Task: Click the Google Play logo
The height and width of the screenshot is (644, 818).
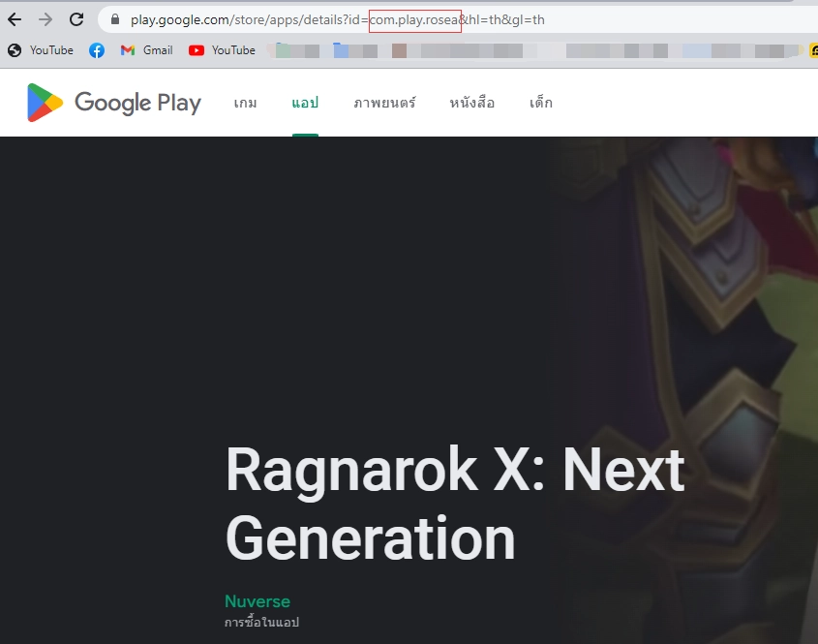Action: pos(113,103)
